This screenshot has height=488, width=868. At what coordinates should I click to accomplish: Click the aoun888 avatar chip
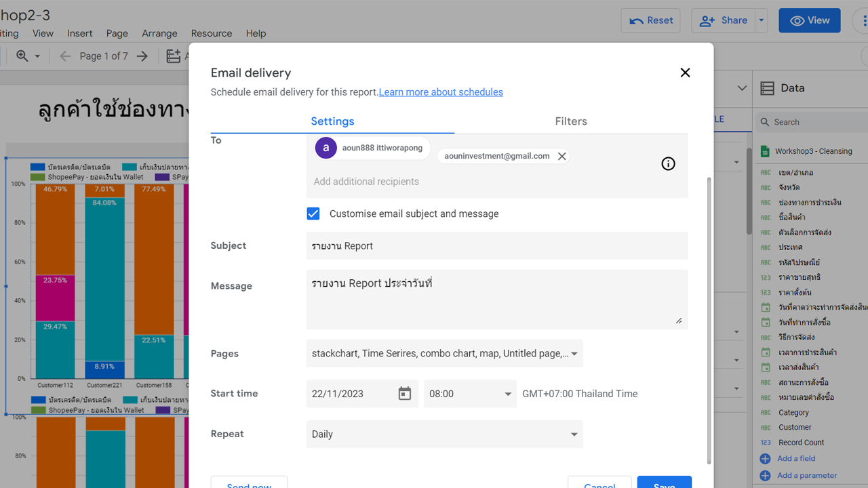[373, 148]
